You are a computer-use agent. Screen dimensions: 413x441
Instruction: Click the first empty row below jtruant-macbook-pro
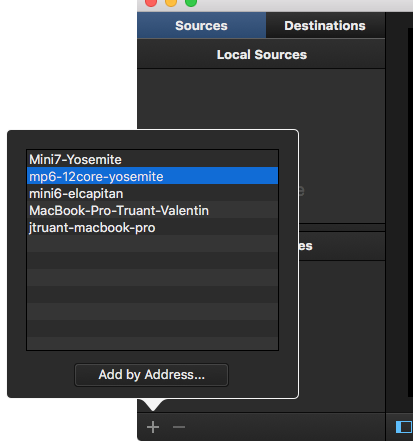point(152,244)
